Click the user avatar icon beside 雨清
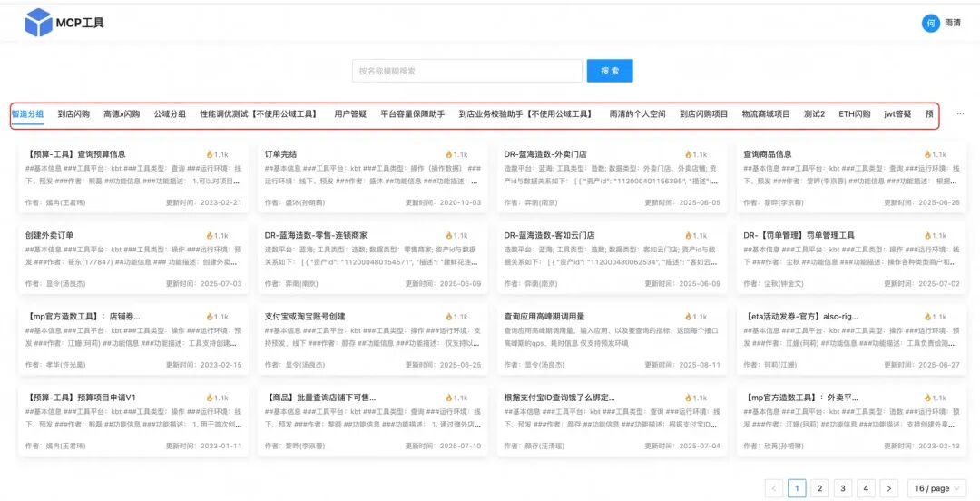Viewport: 980px width, 501px height. point(930,24)
